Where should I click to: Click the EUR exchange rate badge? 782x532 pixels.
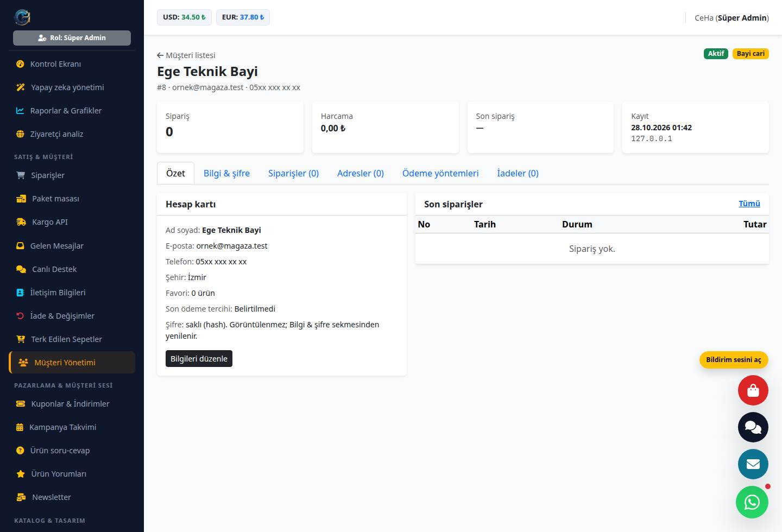pyautogui.click(x=243, y=17)
